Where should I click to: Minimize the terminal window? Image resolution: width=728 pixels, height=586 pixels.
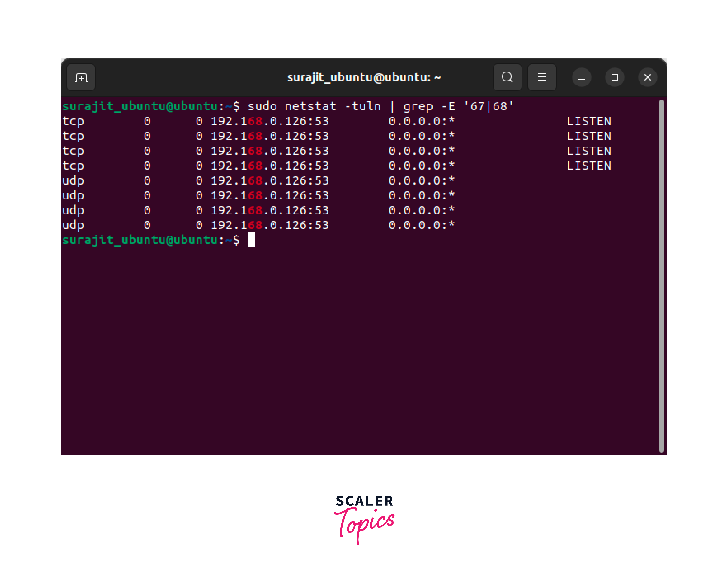[581, 77]
